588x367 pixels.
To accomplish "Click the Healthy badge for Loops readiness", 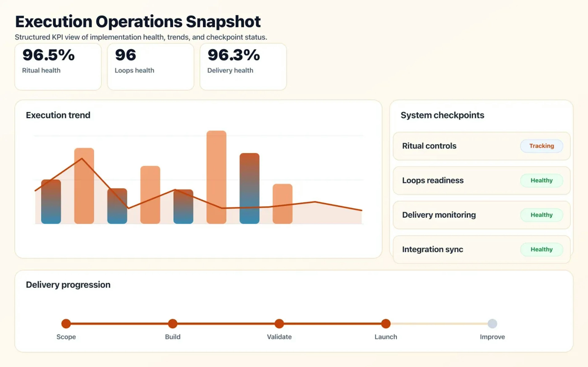I will click(x=542, y=180).
